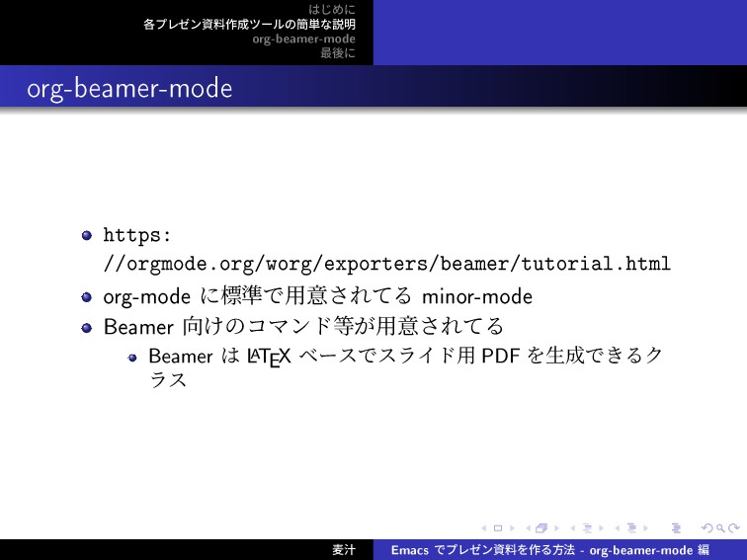Jump to next frame arrow
Screen dimensions: 747x560
pos(556,528)
